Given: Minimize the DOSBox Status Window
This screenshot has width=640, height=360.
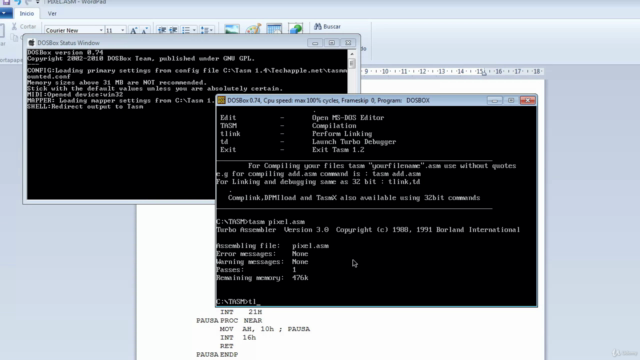Looking at the screenshot, I should (315, 42).
